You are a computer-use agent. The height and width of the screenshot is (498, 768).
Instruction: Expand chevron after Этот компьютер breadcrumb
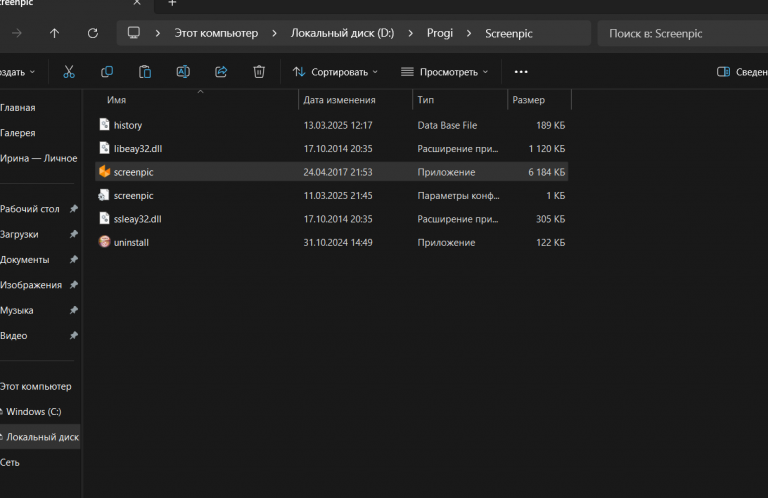[274, 33]
